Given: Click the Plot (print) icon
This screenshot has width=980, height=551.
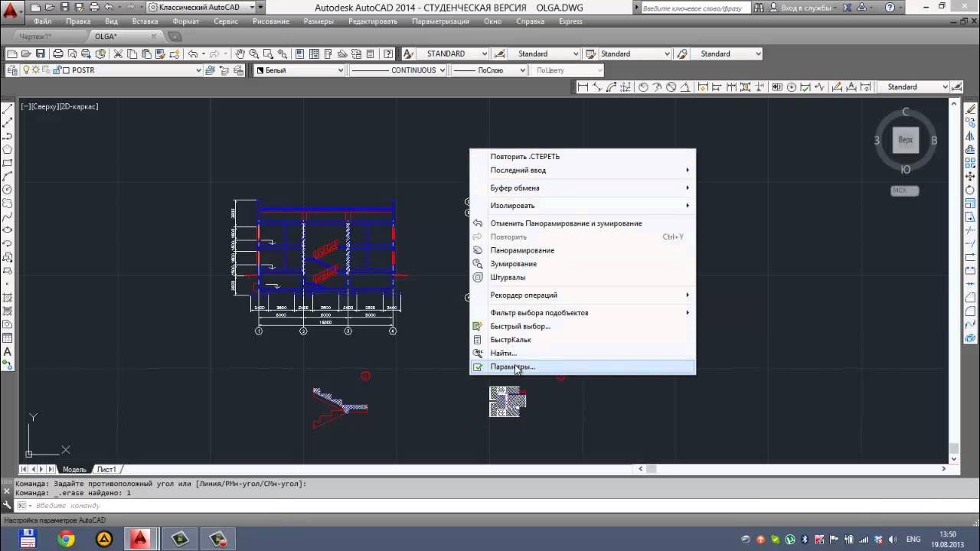Looking at the screenshot, I should pyautogui.click(x=58, y=54).
